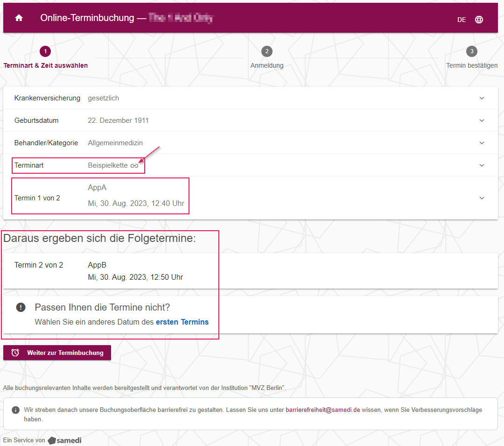Follow the 'ersten Termins' link

(x=182, y=322)
